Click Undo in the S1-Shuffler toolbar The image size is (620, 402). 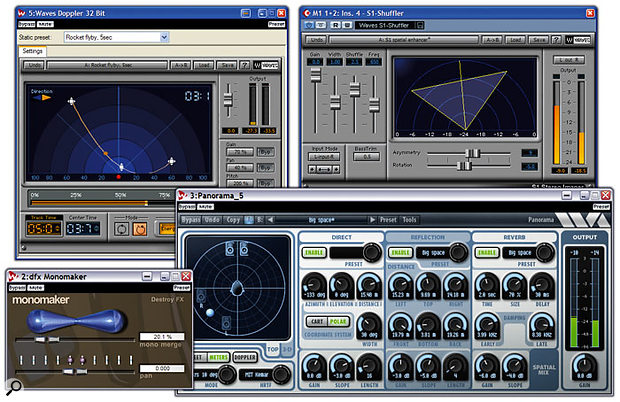(316, 40)
